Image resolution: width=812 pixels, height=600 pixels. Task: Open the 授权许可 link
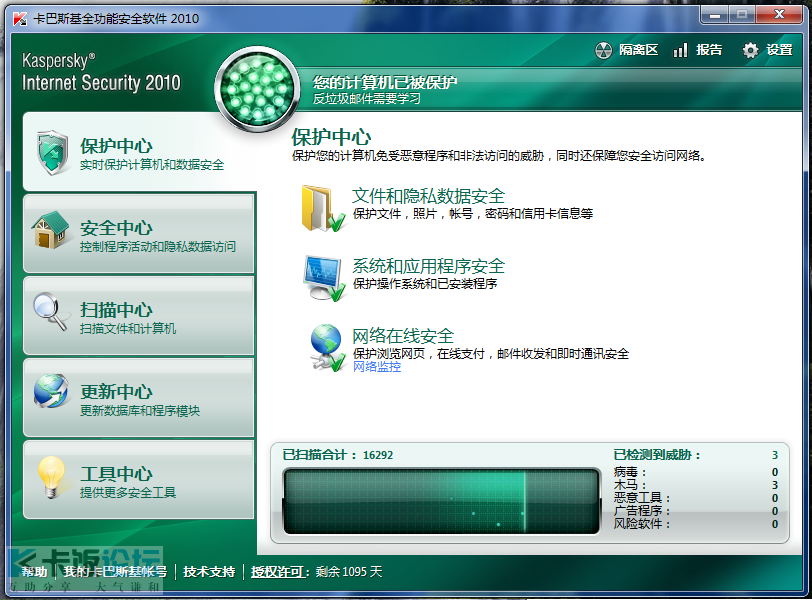point(277,572)
